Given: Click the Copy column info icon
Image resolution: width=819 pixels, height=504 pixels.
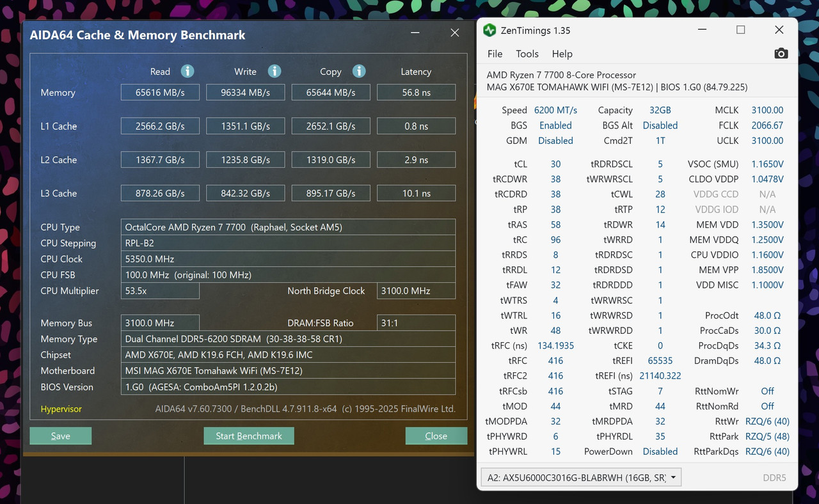Looking at the screenshot, I should (359, 71).
